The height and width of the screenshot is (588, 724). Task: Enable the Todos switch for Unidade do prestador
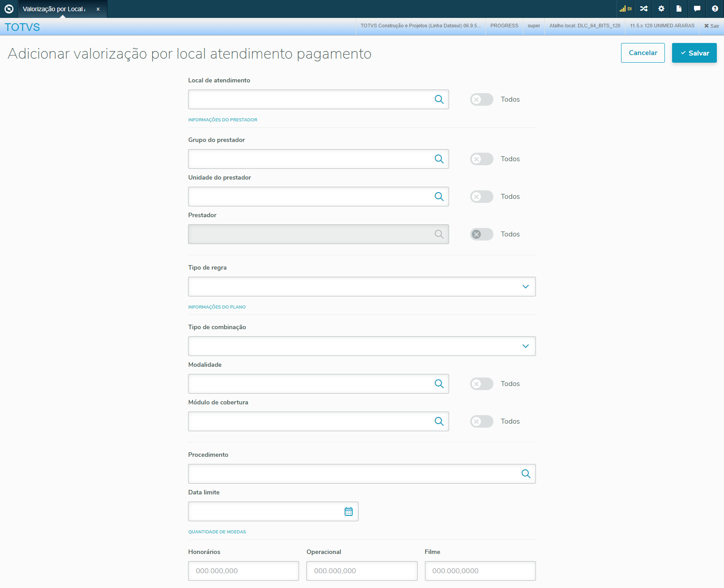pos(481,197)
